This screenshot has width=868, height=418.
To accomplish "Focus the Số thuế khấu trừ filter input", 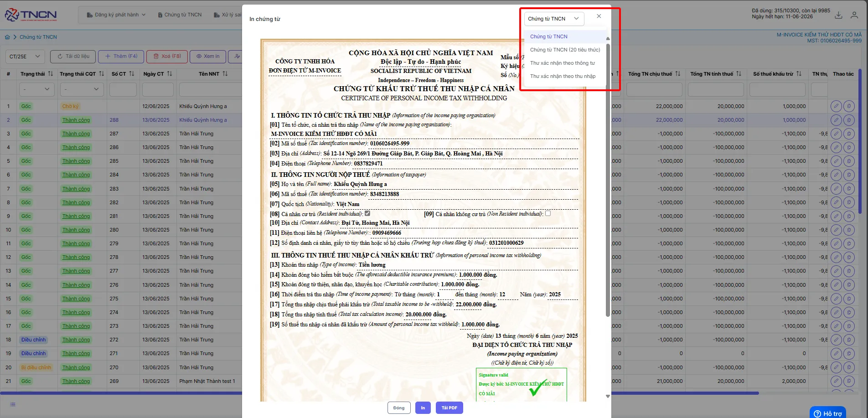I will point(777,89).
